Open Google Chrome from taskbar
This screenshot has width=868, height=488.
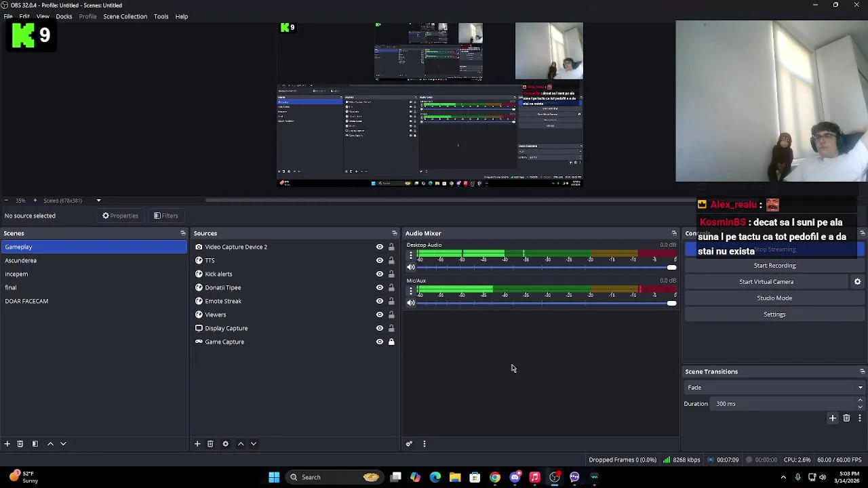495,477
